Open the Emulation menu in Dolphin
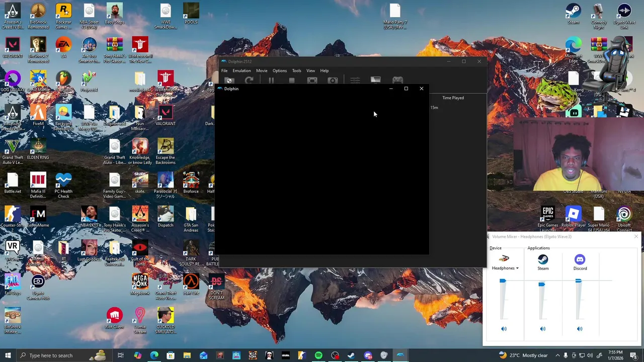The height and width of the screenshot is (362, 644). [242, 71]
